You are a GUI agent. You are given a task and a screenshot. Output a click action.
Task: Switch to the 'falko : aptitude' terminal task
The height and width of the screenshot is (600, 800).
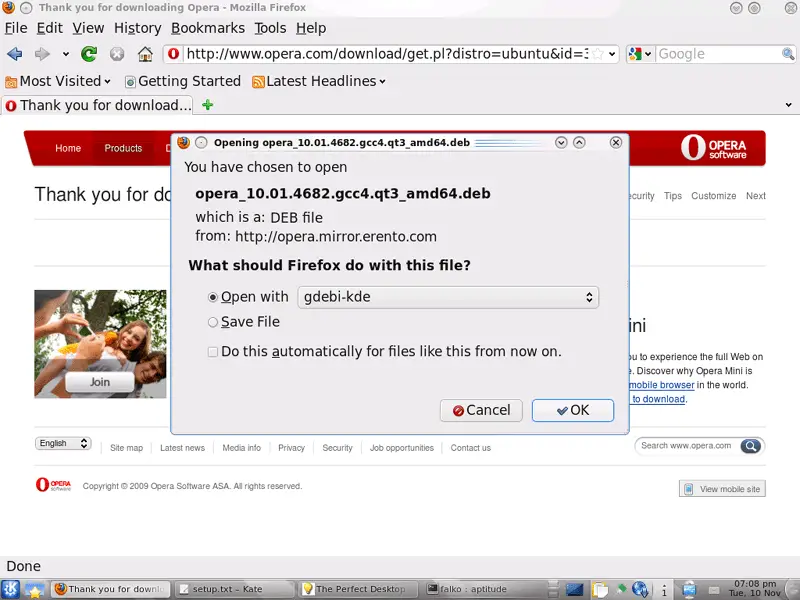(483, 589)
